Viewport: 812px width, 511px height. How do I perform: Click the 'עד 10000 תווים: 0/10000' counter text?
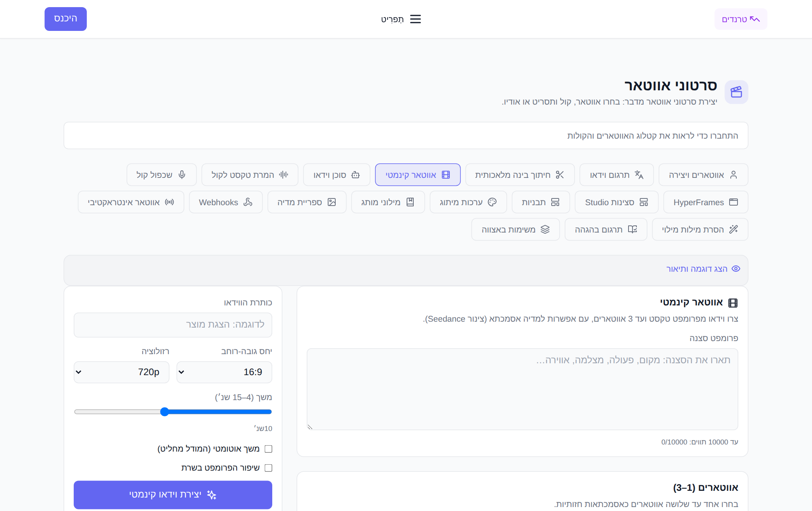click(x=699, y=442)
